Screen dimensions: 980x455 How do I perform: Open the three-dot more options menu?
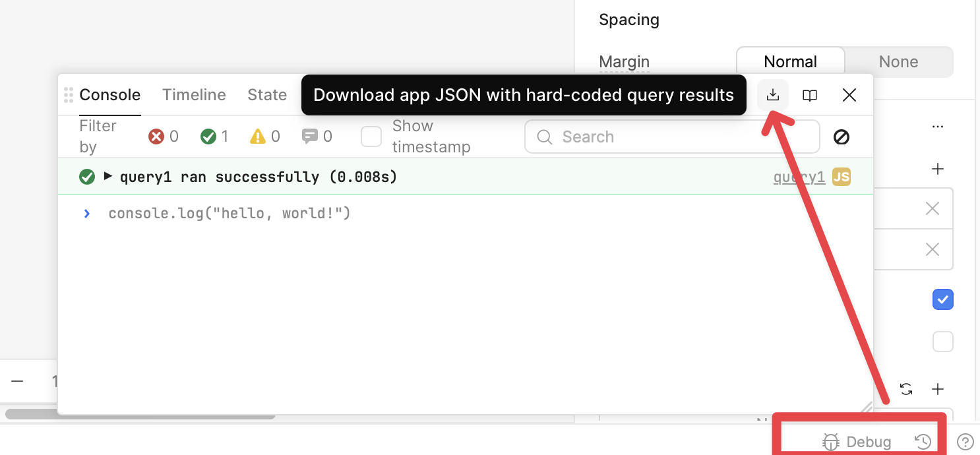(937, 127)
